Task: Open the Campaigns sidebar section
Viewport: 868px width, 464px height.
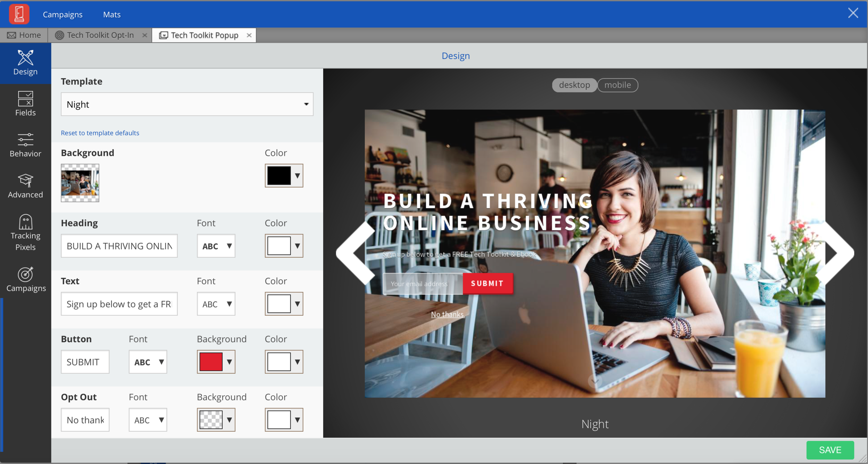Action: (25, 279)
